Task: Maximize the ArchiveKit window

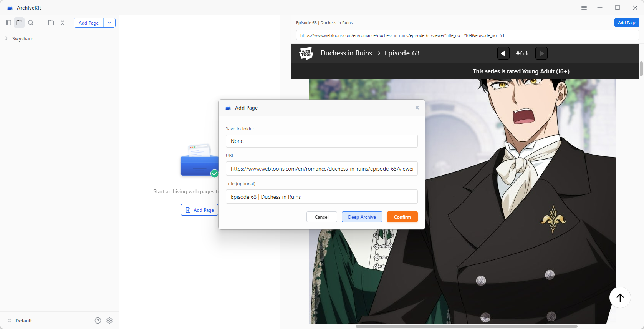Action: click(x=618, y=8)
